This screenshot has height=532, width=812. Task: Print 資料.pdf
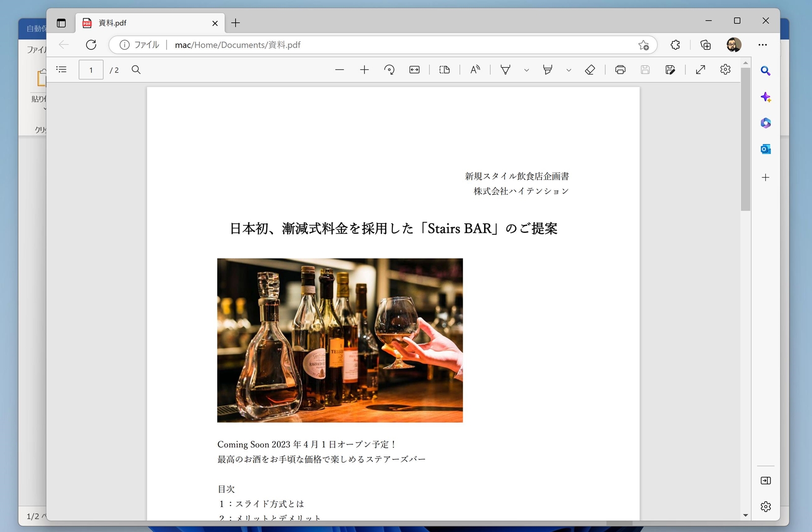pos(620,69)
